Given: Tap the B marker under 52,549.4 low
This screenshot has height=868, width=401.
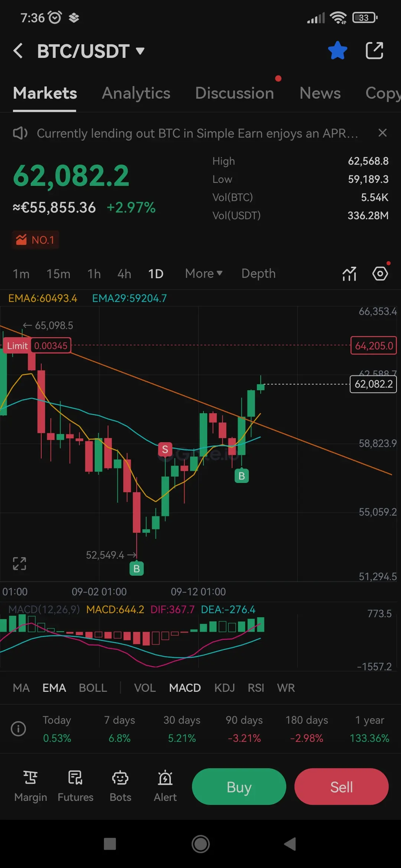Looking at the screenshot, I should (x=137, y=568).
